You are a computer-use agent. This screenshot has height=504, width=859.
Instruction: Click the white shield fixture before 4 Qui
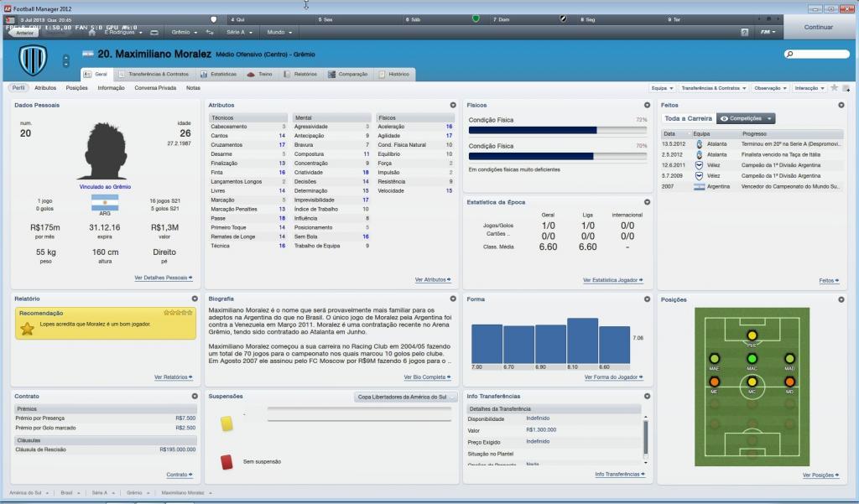tap(214, 19)
